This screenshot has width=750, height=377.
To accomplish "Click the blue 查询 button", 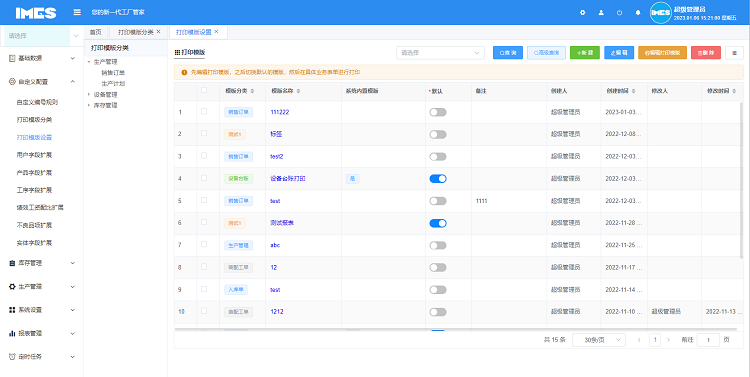I will 508,53.
